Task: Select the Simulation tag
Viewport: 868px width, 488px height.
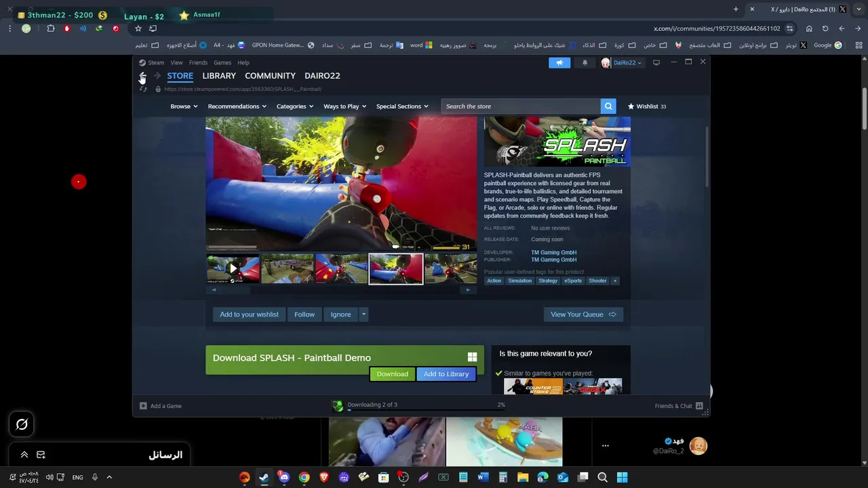Action: [520, 281]
